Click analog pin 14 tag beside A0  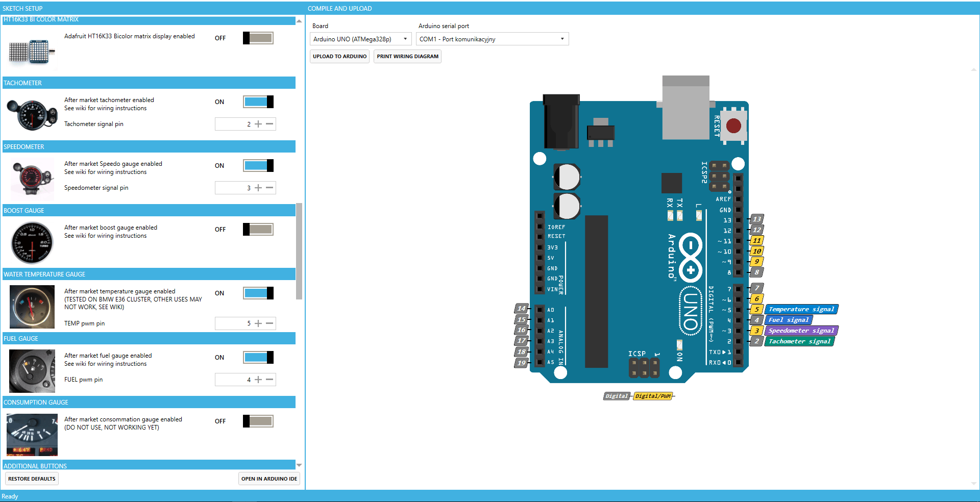(521, 309)
